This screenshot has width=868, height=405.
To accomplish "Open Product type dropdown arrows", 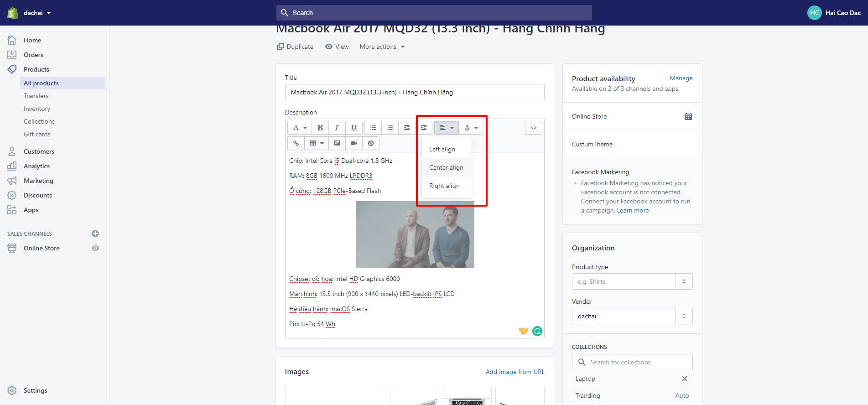I will (x=684, y=281).
